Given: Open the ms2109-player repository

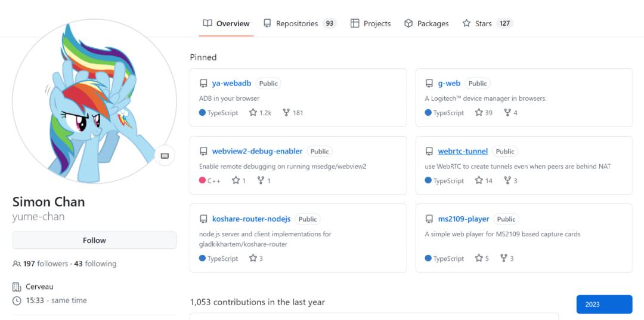Looking at the screenshot, I should pyautogui.click(x=463, y=219).
